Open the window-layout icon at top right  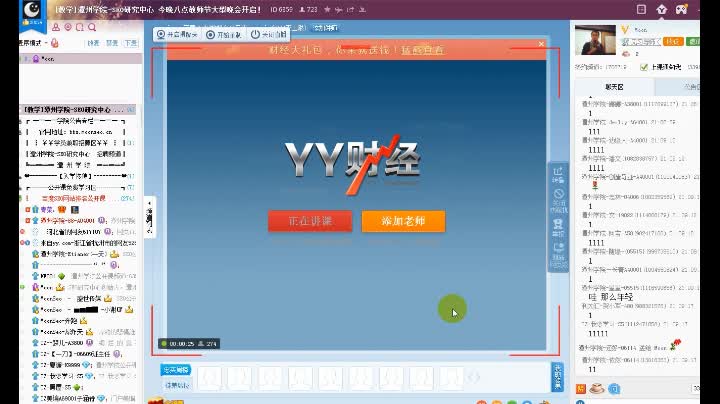(x=641, y=9)
